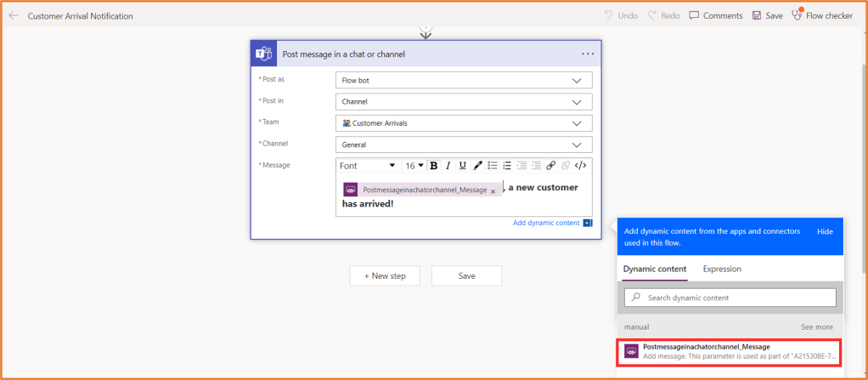Open the action's three-dot menu
This screenshot has width=868, height=380.
[588, 54]
